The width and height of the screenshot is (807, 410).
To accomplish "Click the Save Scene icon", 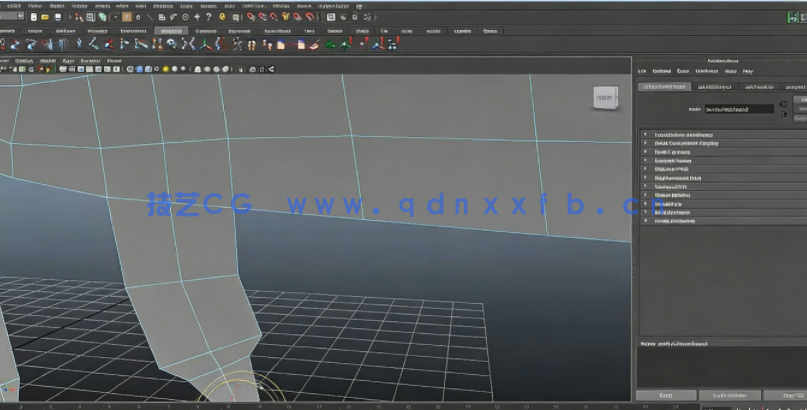I will (x=57, y=17).
